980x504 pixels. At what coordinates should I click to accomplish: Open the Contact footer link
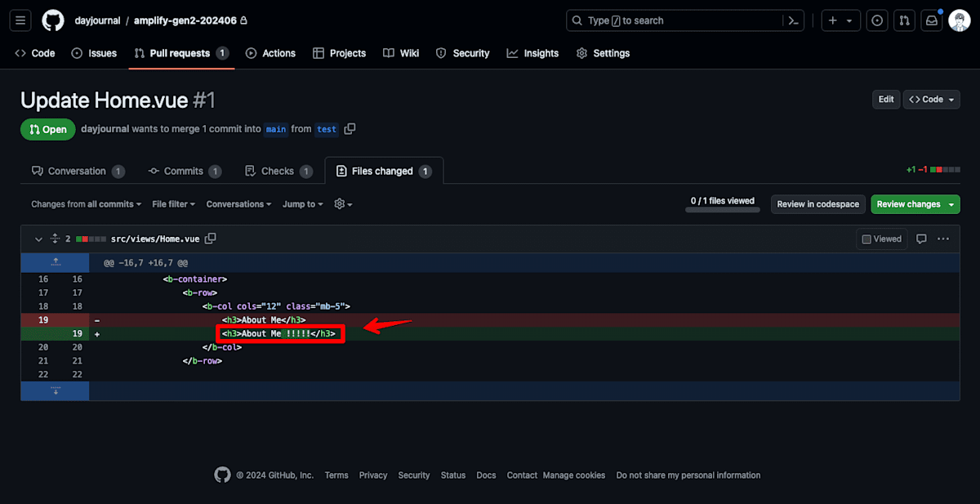(x=522, y=475)
